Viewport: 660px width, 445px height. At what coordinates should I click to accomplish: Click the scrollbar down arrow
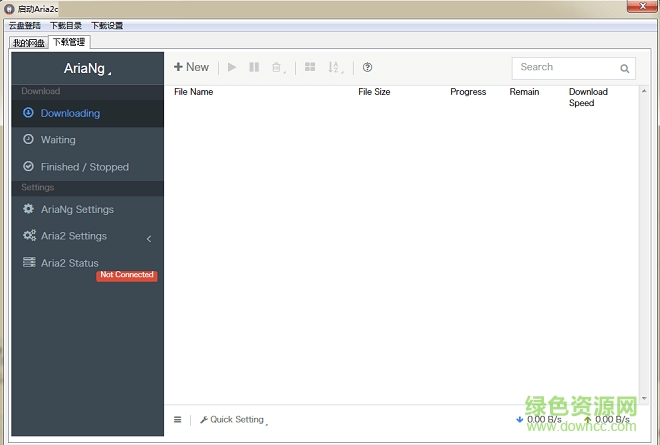coord(644,398)
